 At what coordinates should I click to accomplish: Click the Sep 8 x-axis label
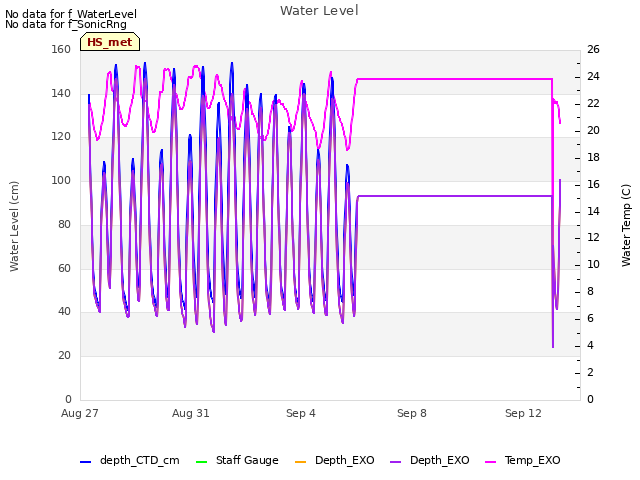[x=412, y=413]
